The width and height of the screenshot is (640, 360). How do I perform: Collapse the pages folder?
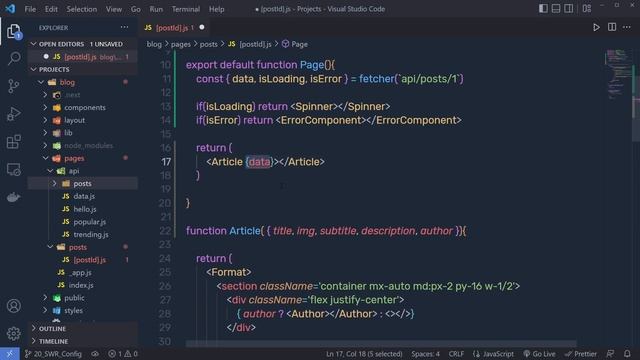pos(82,158)
